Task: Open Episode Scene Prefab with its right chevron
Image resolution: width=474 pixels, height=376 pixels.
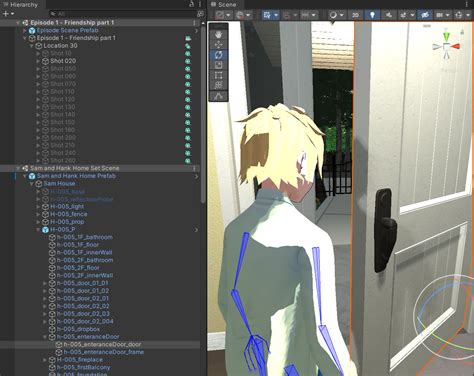Action: [196, 30]
